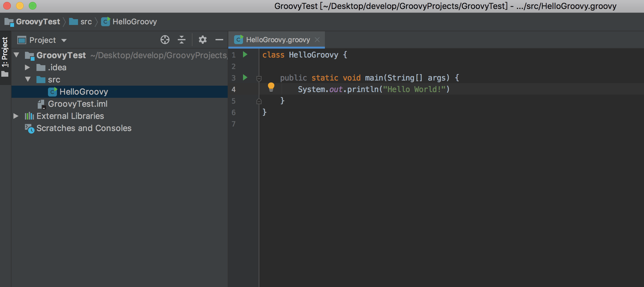Collapse the GroovyTest root tree node
The width and height of the screenshot is (644, 287).
coord(17,55)
